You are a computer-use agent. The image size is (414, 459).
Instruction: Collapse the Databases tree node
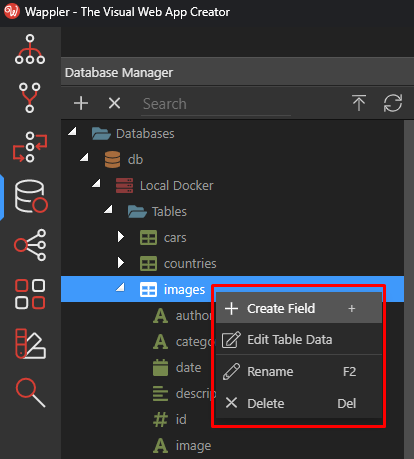click(x=72, y=131)
